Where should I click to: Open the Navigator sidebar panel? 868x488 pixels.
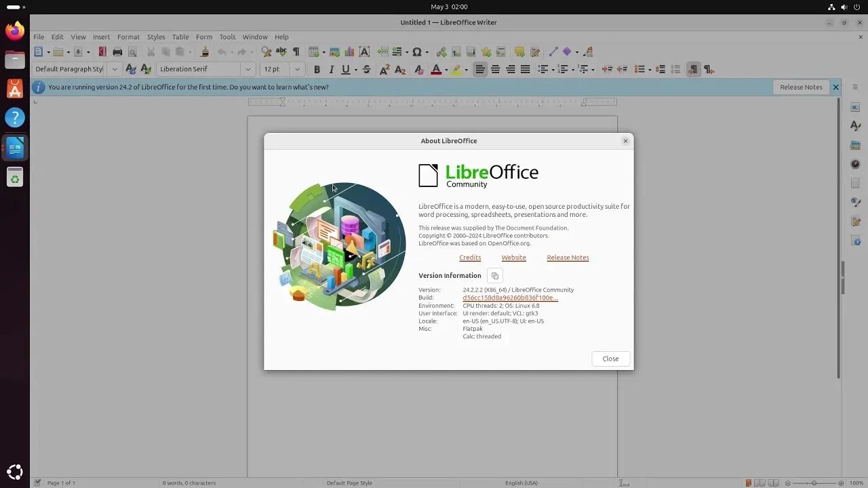coord(855,163)
